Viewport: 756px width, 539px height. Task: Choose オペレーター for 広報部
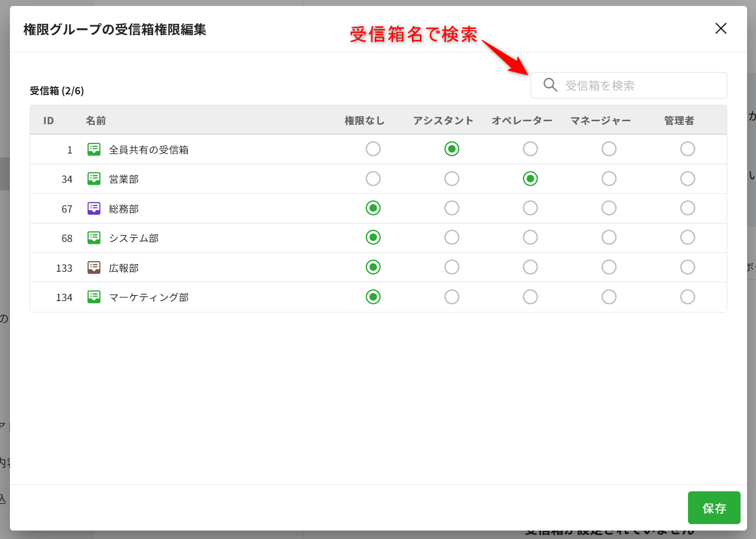click(x=530, y=267)
